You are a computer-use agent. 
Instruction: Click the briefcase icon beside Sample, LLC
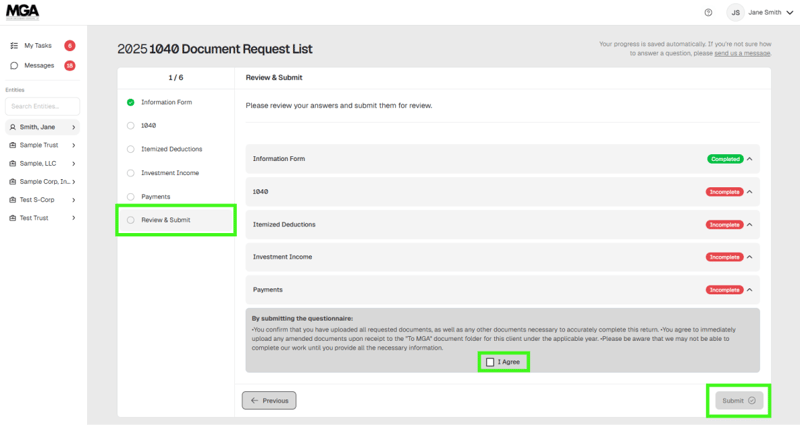[x=13, y=163]
